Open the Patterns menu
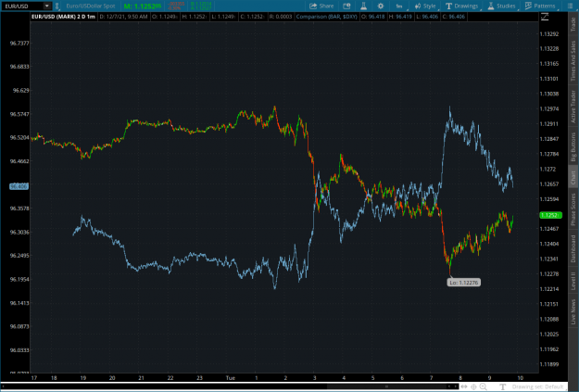The width and height of the screenshot is (579, 392). click(x=540, y=6)
